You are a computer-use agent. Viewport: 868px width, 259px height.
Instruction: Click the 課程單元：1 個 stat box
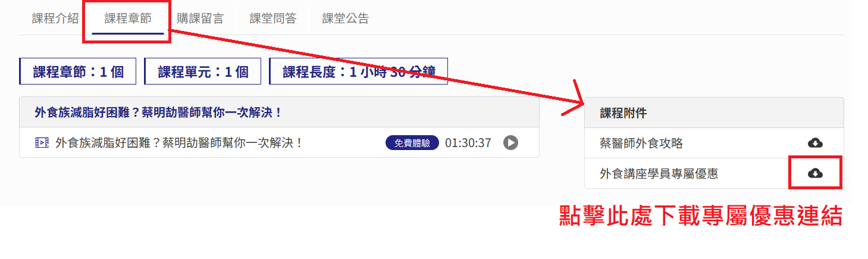click(203, 71)
